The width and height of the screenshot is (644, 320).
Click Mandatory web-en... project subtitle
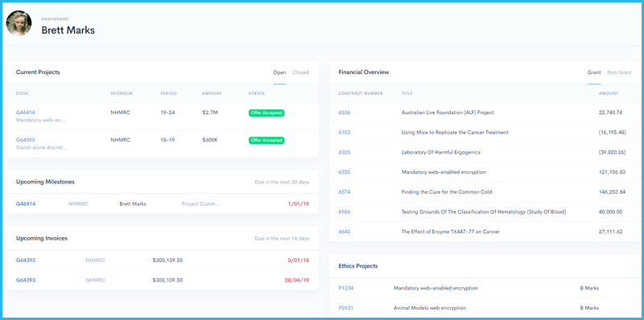click(x=41, y=121)
